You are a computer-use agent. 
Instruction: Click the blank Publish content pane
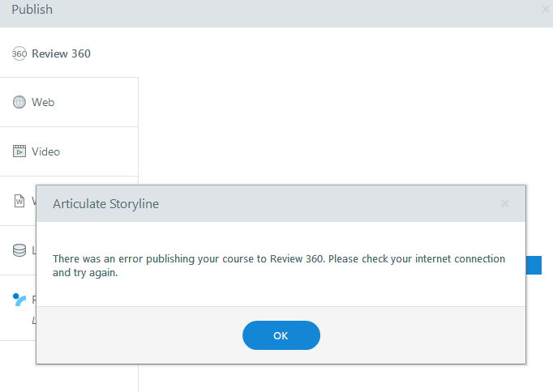(341, 105)
